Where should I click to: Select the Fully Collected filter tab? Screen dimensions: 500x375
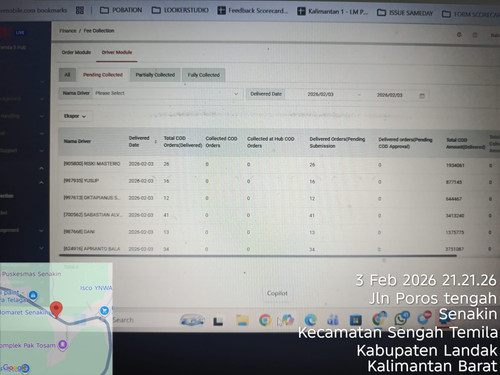pyautogui.click(x=203, y=75)
